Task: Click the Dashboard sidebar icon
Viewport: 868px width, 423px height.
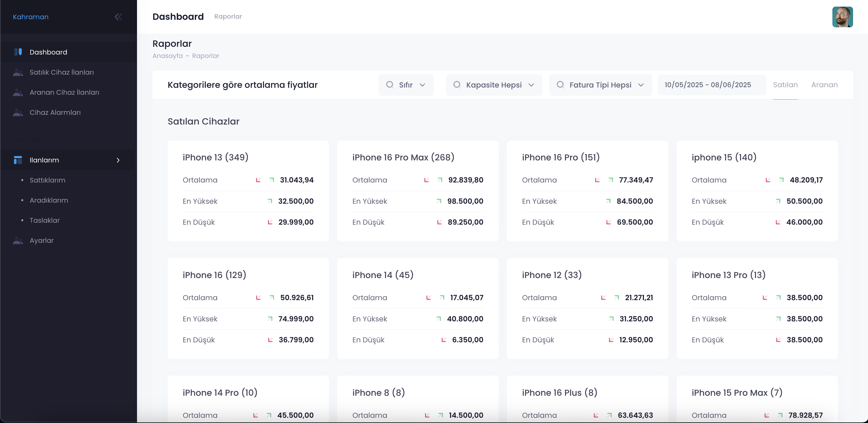Action: click(x=18, y=52)
